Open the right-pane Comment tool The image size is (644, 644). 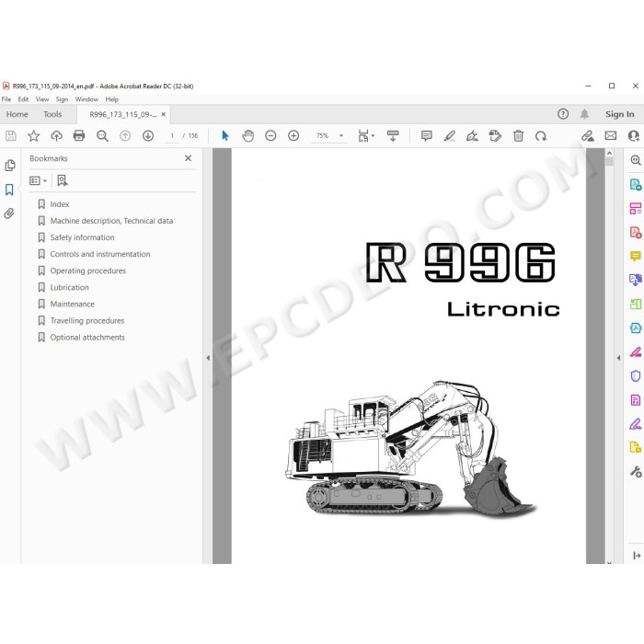(x=636, y=257)
